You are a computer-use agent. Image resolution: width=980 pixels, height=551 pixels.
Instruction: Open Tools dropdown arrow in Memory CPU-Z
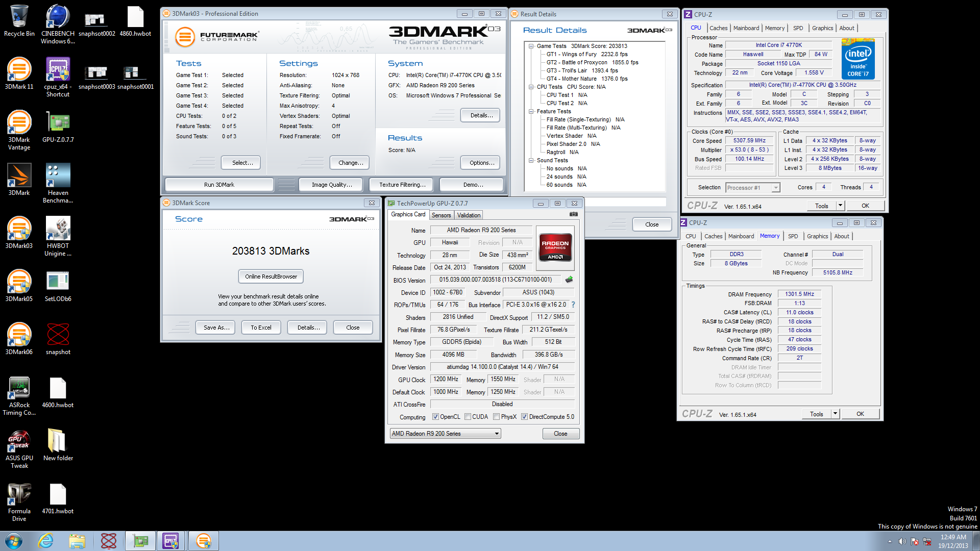pos(835,414)
